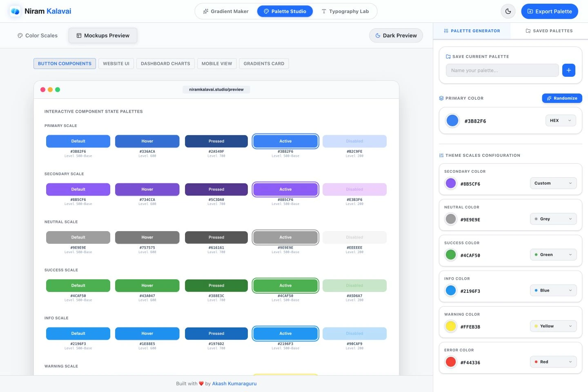Click the success color green swatch
This screenshot has width=588, height=392.
451,255
